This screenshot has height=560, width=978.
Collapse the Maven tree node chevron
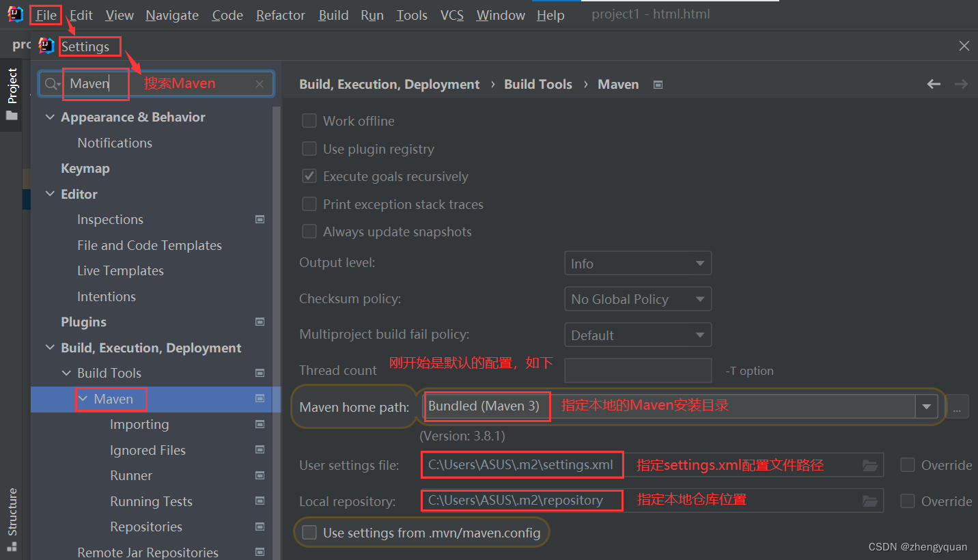point(83,399)
